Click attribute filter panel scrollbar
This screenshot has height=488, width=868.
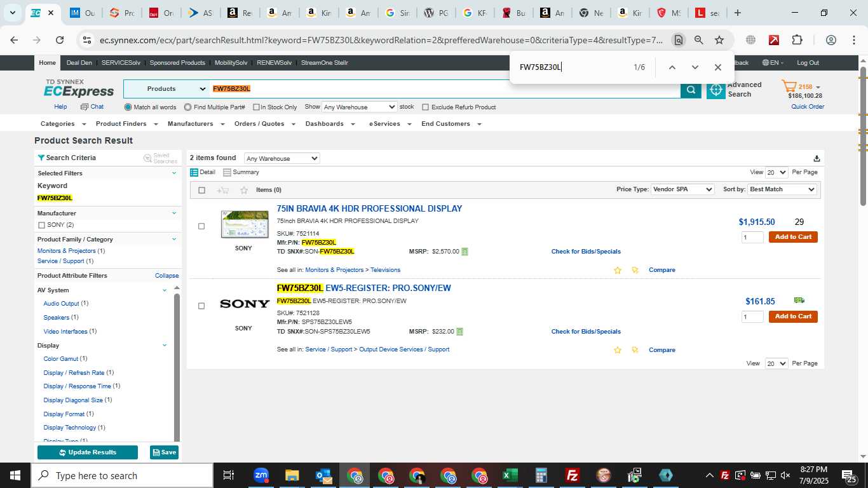(177, 367)
